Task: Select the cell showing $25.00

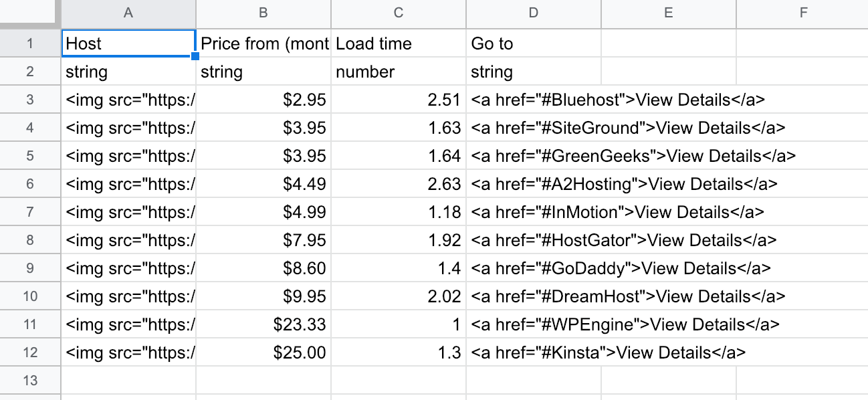Action: (x=263, y=351)
